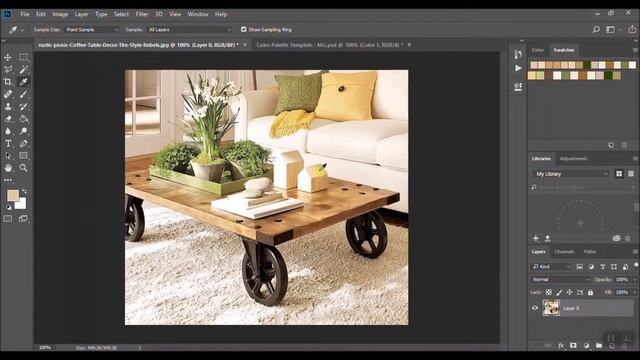This screenshot has height=360, width=640.
Task: Add layer style with fx button
Action: tap(561, 345)
